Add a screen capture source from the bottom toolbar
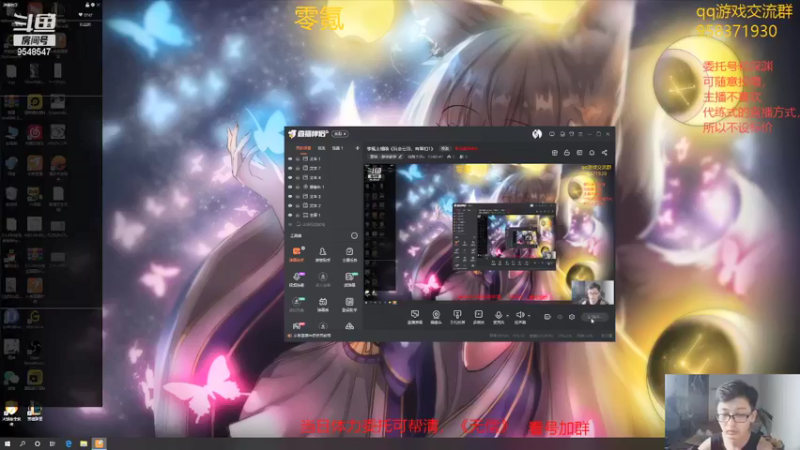 [415, 317]
